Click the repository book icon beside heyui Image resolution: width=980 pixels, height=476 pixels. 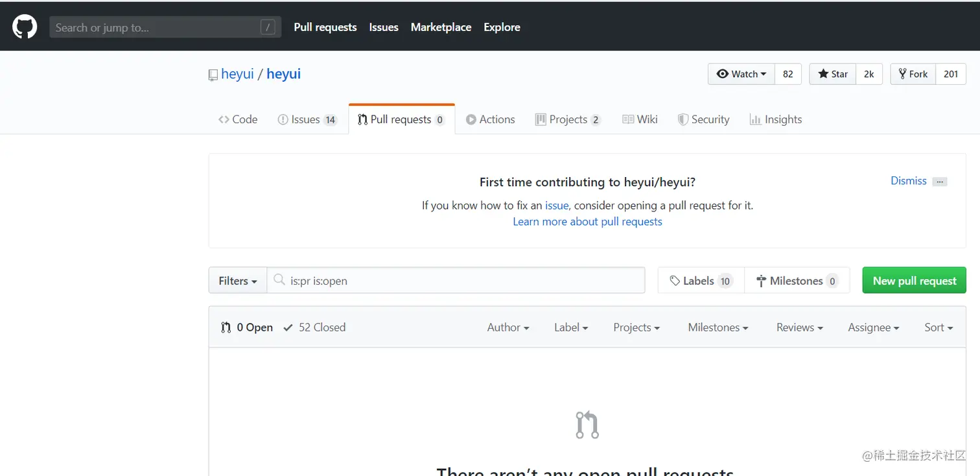(x=213, y=75)
